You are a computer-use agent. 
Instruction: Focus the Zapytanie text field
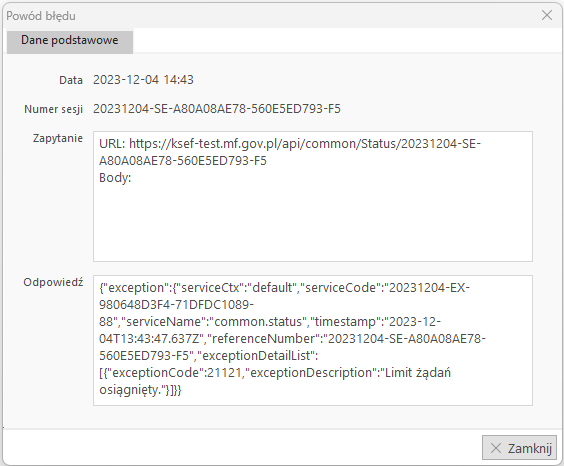point(313,196)
